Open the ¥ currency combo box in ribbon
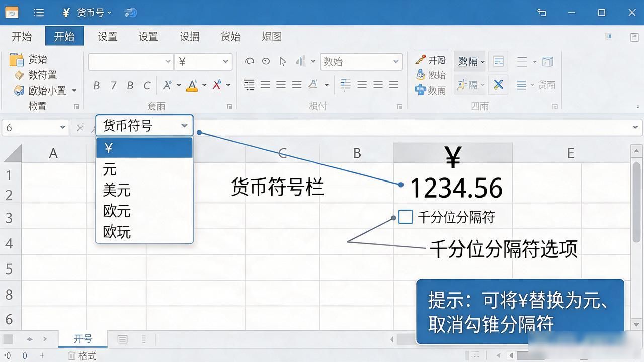The image size is (644, 362). (x=203, y=61)
